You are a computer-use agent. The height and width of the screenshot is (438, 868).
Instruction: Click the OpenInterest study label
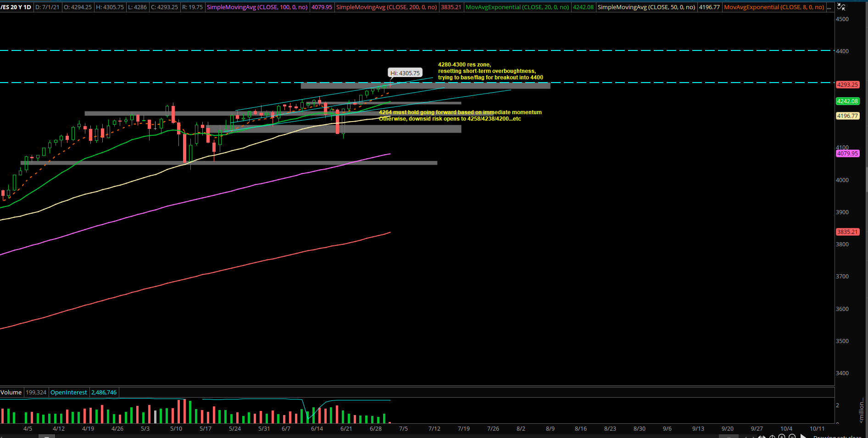[x=69, y=393]
